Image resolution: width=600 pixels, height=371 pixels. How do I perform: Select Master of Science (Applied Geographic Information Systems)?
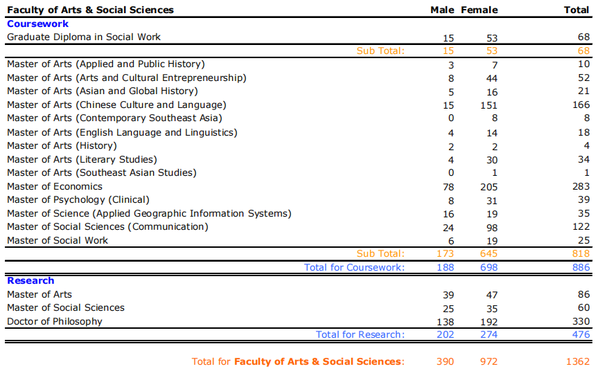pos(149,213)
